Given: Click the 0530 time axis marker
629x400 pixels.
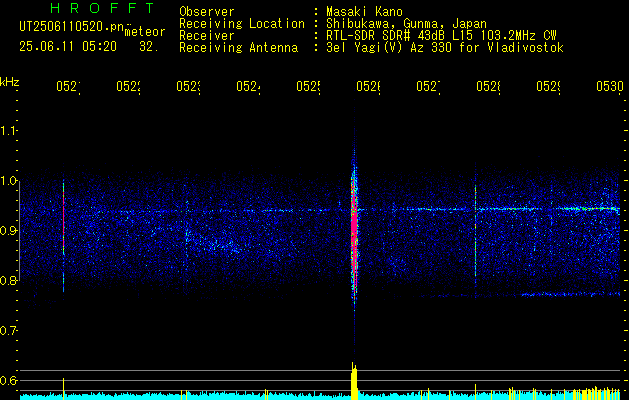Looking at the screenshot, I should pyautogui.click(x=610, y=86).
